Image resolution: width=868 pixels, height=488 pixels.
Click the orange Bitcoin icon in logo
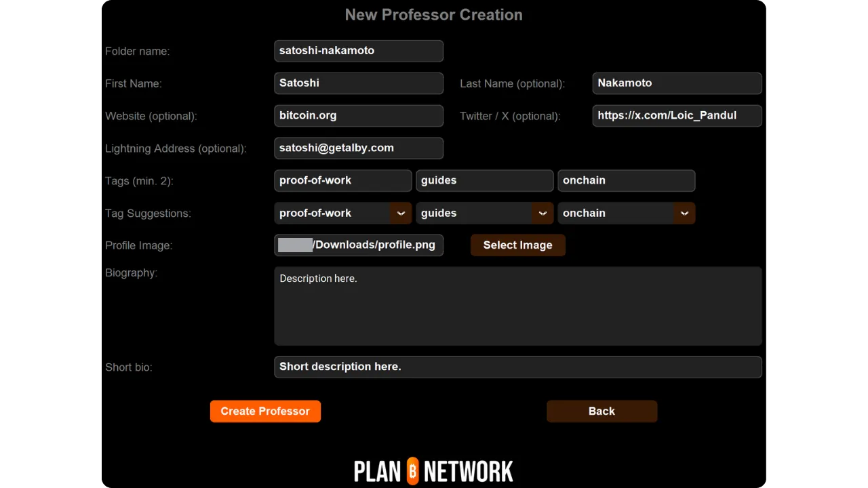point(412,471)
